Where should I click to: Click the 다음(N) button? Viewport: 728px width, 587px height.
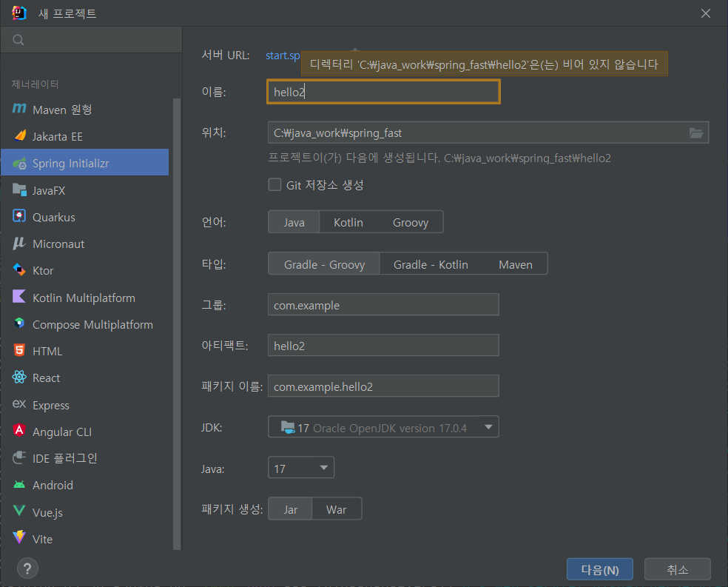(x=600, y=569)
